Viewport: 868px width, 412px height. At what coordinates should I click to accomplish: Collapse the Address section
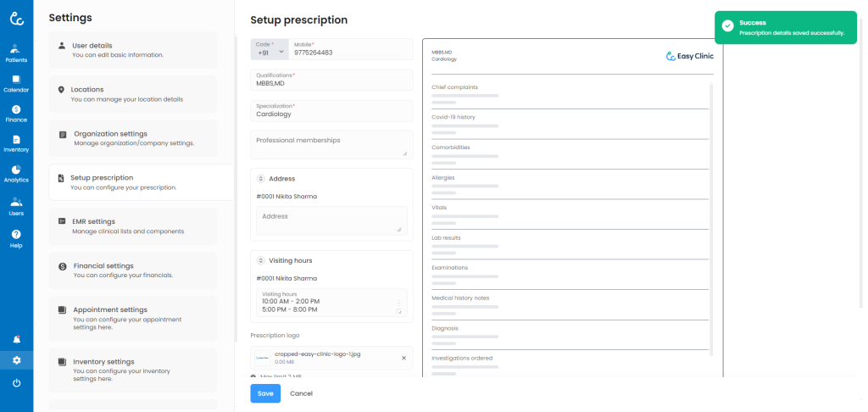click(x=260, y=179)
